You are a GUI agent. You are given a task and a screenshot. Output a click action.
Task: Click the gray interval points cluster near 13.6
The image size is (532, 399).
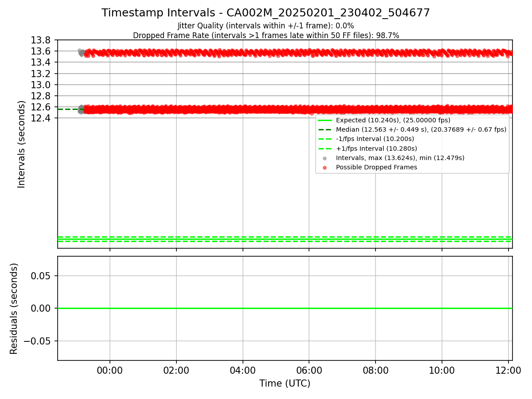(x=81, y=52)
